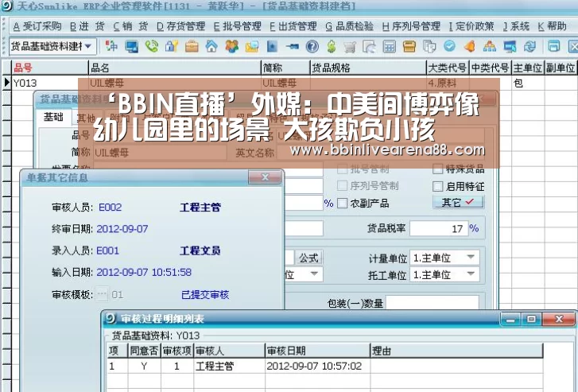Click the blue monitor toolbar icon
Screen dimensions: 578x392
click(x=132, y=46)
